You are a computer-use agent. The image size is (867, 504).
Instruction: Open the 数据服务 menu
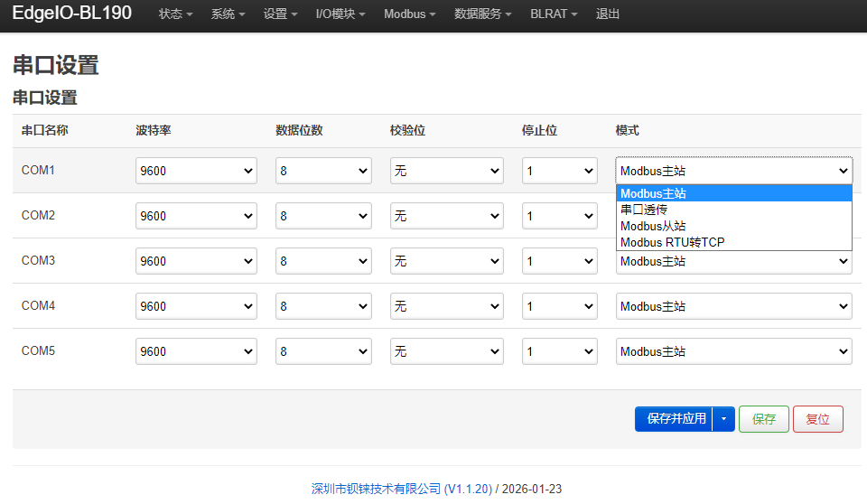(482, 14)
